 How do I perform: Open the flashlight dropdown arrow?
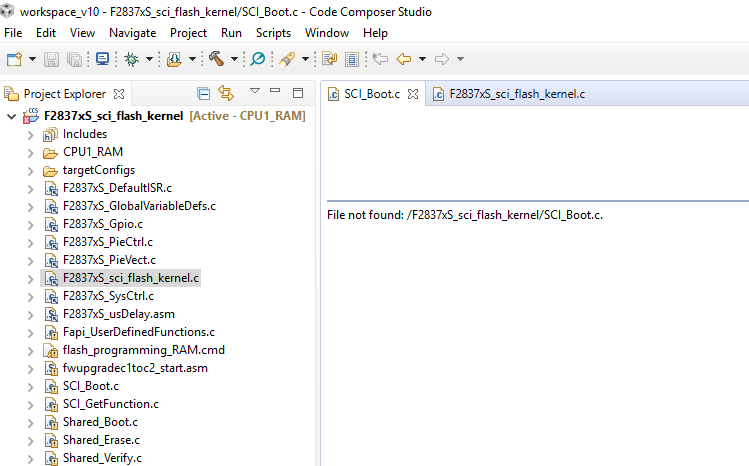pyautogui.click(x=305, y=59)
